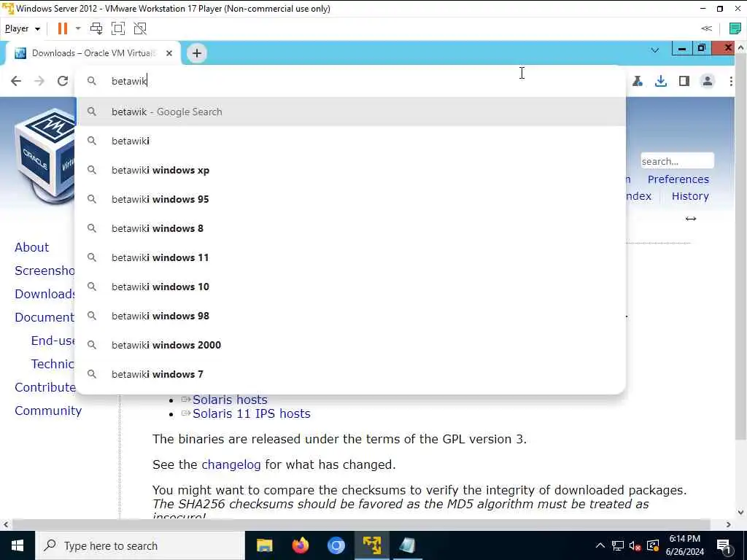Select the 'betawiki' suggestion
This screenshot has height=560, width=747.
click(350, 141)
